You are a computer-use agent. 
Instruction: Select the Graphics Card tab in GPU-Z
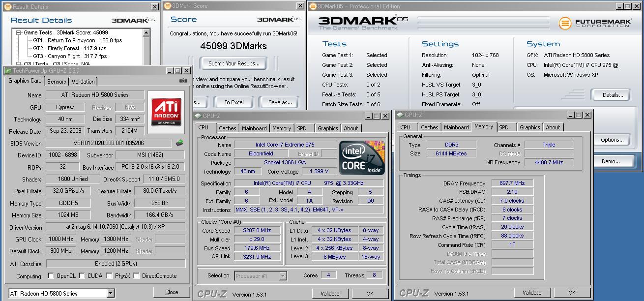(25, 81)
